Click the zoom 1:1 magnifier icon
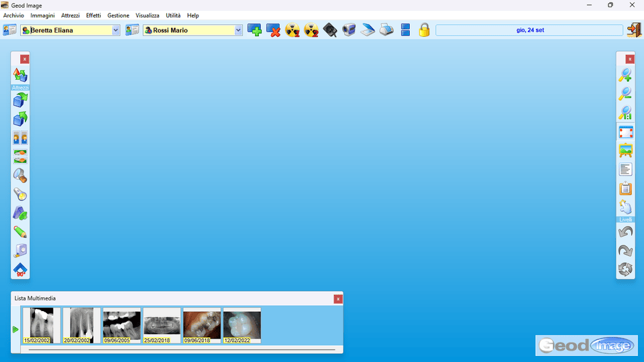Screen dimensions: 644x362 (625, 113)
